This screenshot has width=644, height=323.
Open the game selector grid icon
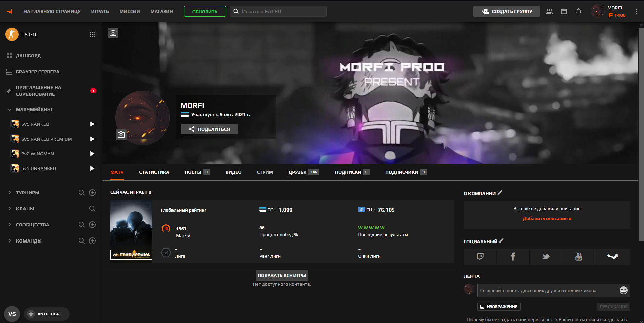pyautogui.click(x=92, y=34)
